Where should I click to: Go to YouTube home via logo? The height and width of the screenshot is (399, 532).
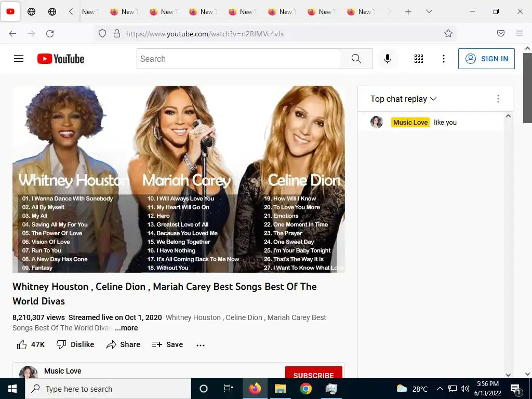(61, 59)
